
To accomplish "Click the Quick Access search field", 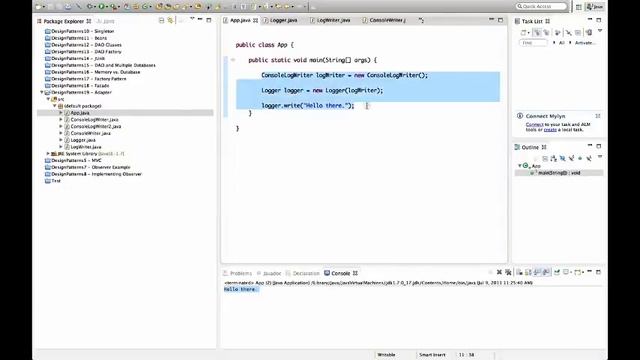I will click(x=541, y=7).
